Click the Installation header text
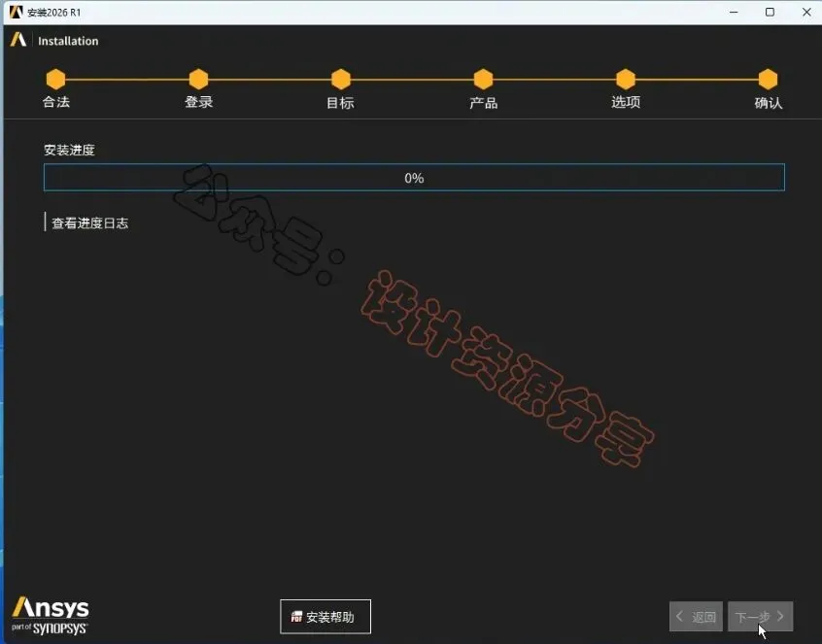This screenshot has width=822, height=644. (68, 41)
